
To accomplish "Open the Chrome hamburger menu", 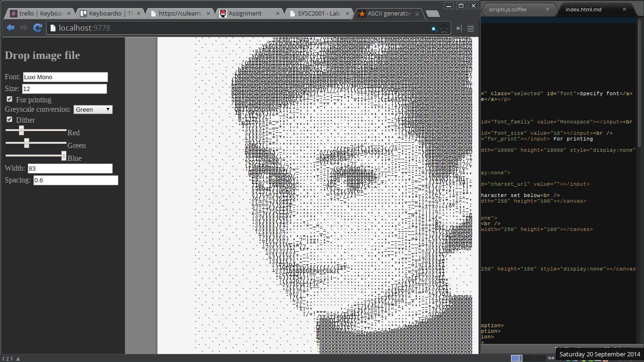I will pos(471,28).
